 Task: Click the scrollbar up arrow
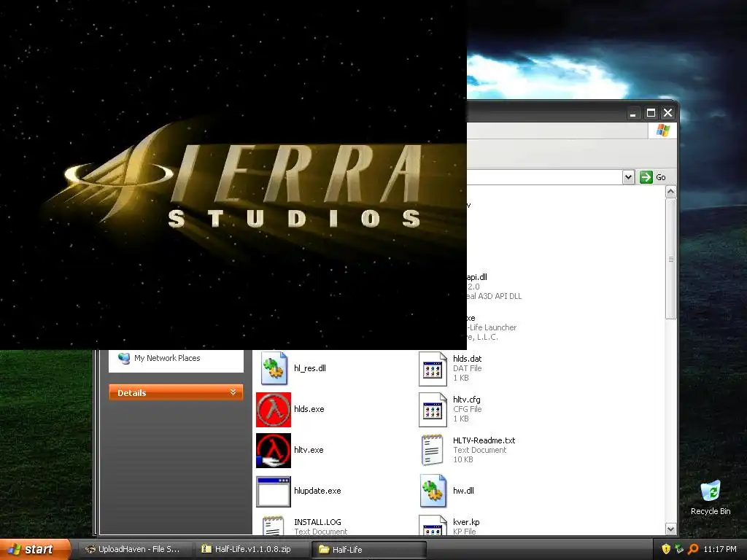(671, 192)
